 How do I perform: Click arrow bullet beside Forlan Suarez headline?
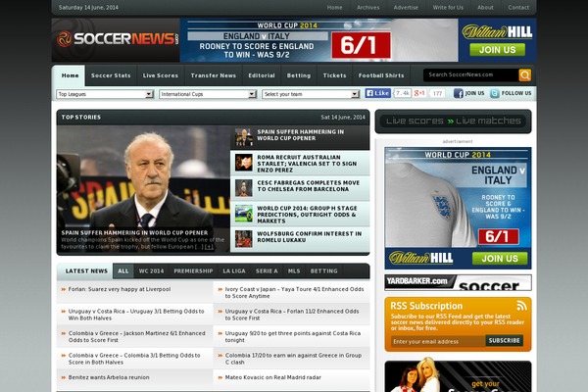coord(64,289)
